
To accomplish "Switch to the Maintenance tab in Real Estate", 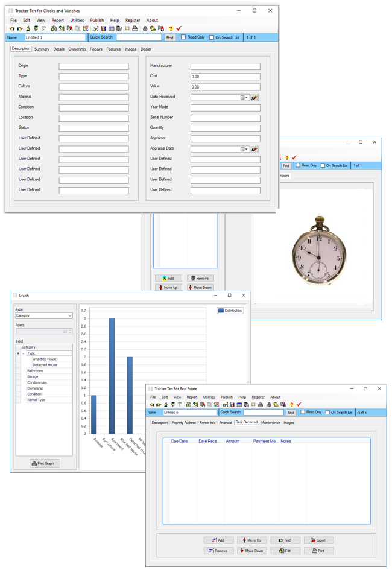I will (270, 422).
